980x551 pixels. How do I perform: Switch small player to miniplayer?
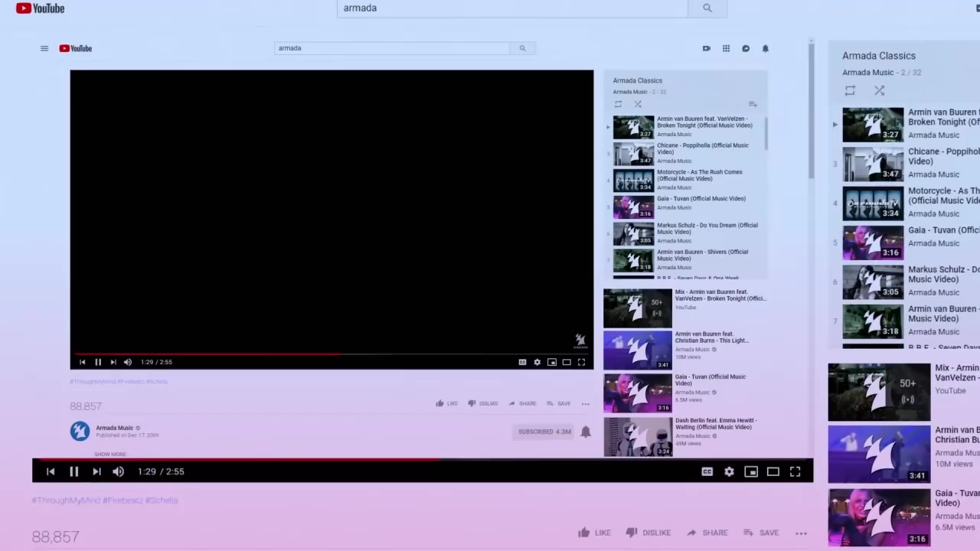(551, 362)
